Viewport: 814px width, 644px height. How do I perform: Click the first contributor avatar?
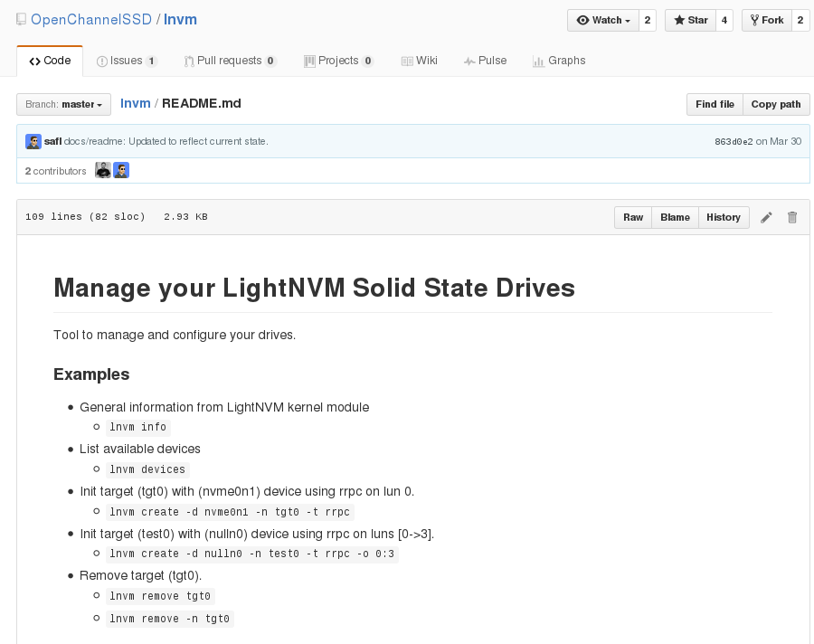[103, 170]
